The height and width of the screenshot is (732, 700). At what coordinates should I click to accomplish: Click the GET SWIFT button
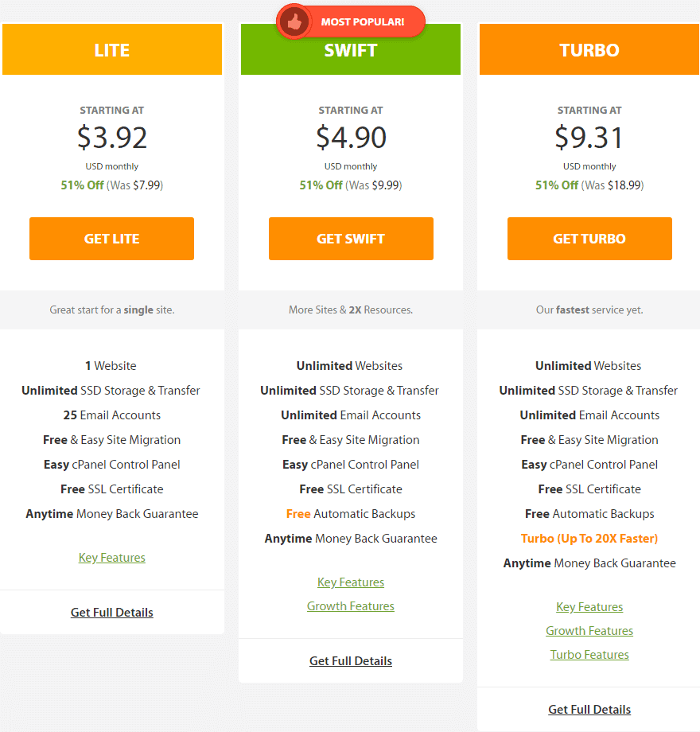click(x=350, y=239)
